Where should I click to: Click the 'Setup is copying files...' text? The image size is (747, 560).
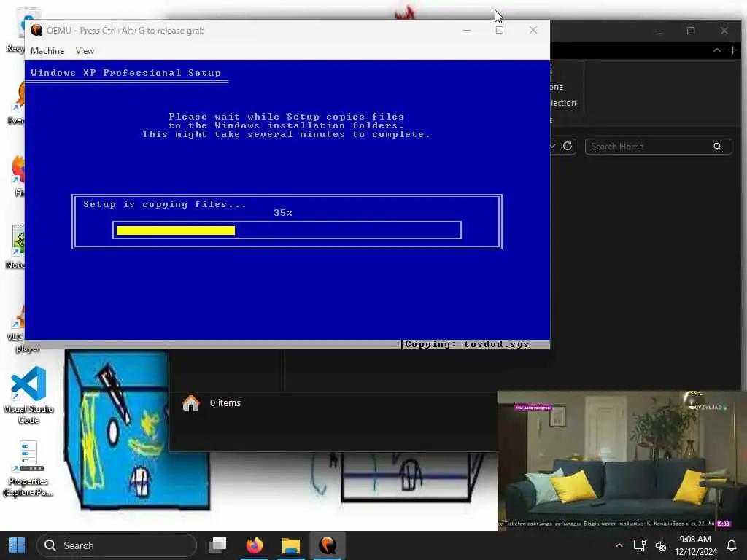tap(165, 204)
